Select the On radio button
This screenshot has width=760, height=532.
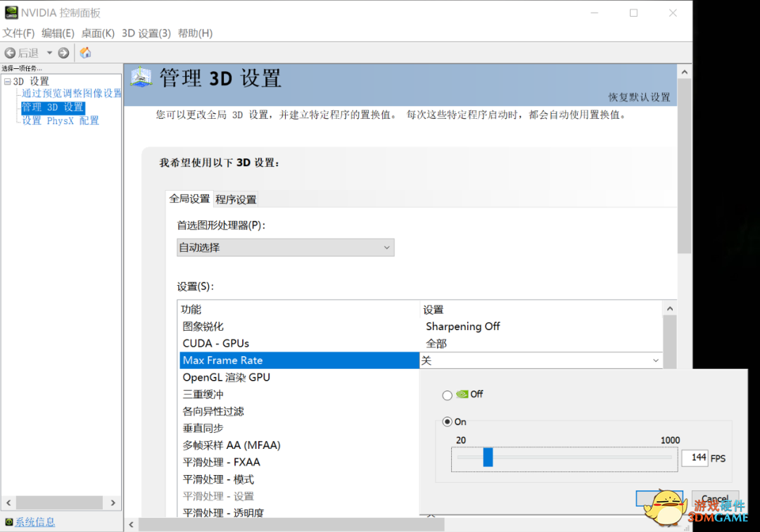(448, 422)
